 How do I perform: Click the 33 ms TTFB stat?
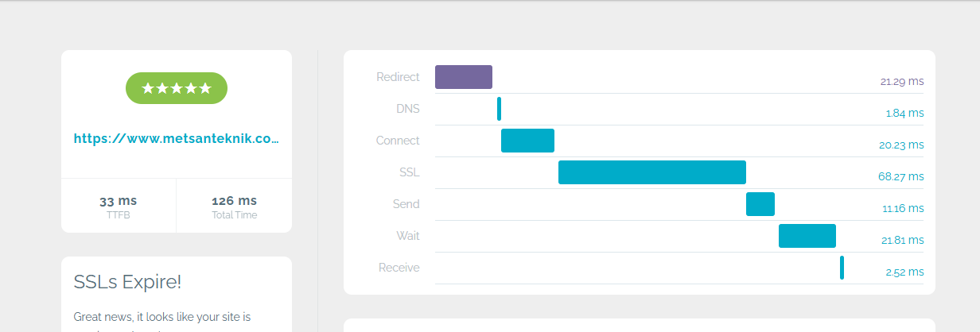pos(118,207)
